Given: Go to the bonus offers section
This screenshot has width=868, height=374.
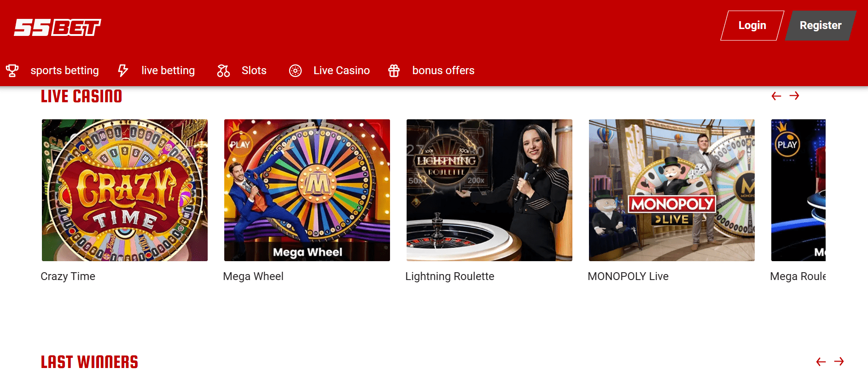Looking at the screenshot, I should point(443,70).
